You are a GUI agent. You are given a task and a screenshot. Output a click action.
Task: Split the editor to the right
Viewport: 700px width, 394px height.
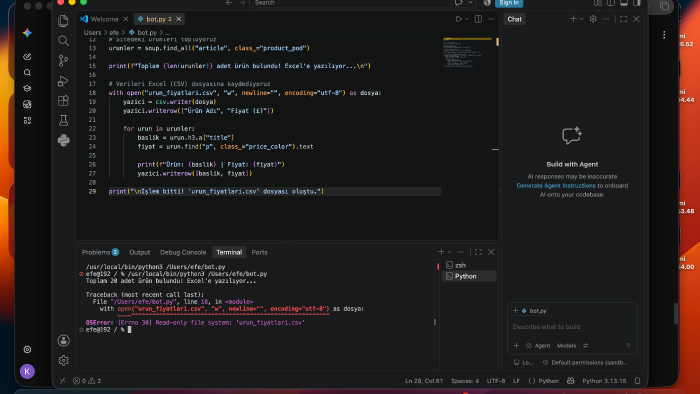click(x=478, y=19)
